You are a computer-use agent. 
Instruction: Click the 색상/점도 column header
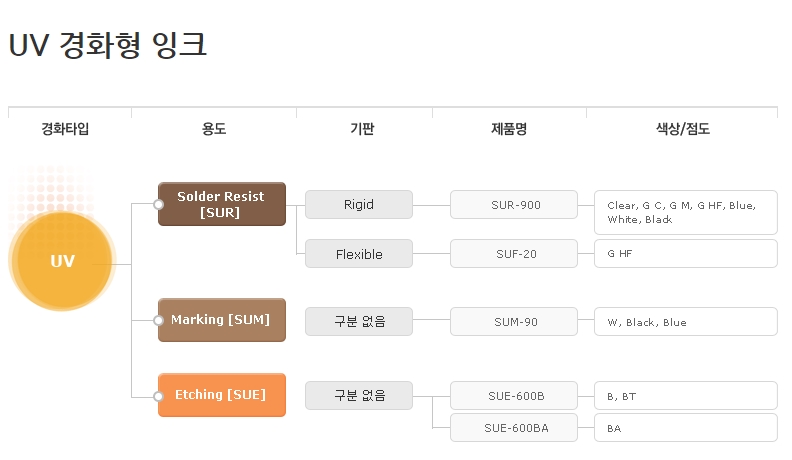pos(682,129)
